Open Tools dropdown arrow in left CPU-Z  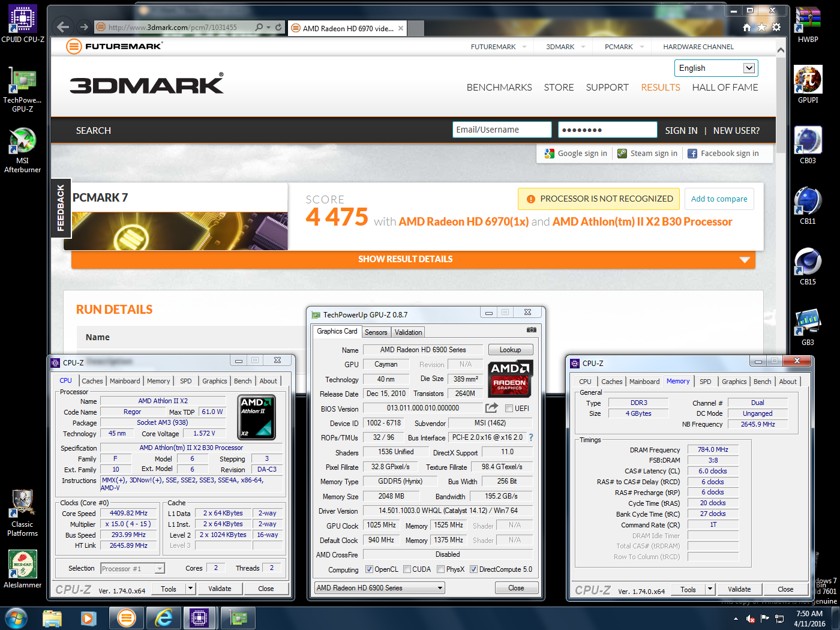click(191, 589)
